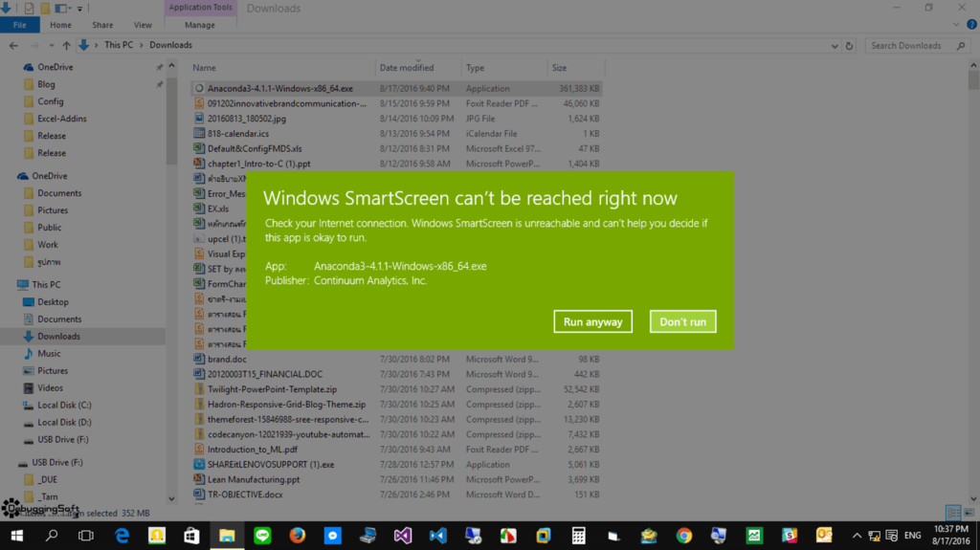Switch to the Home ribbon tab

pos(60,25)
